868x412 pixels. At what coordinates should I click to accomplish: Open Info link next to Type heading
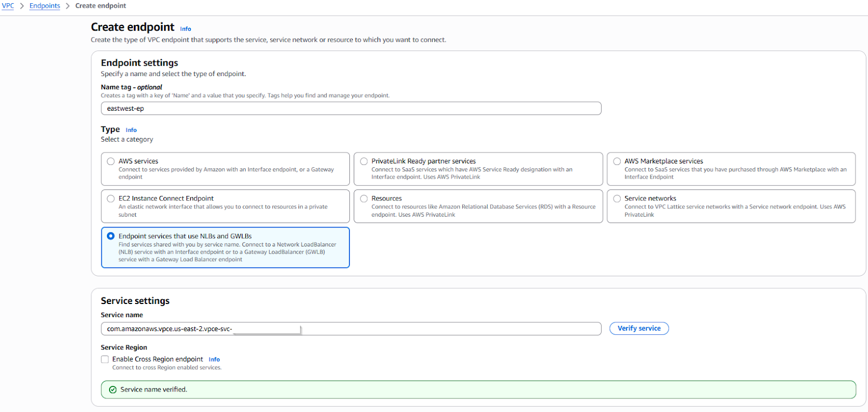coord(131,130)
